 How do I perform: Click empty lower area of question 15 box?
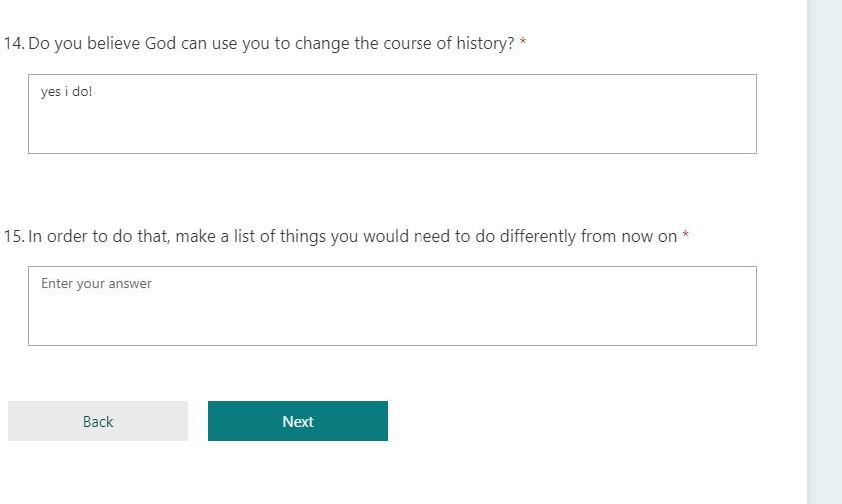click(392, 327)
